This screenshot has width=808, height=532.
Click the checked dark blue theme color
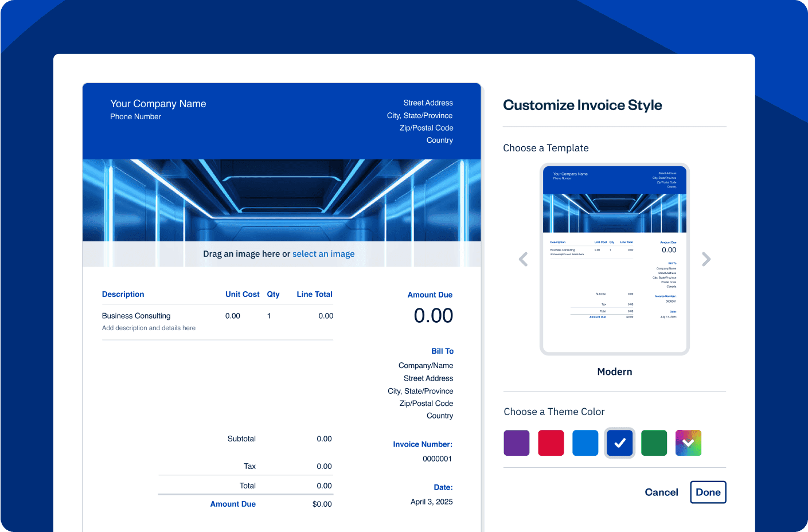[619, 443]
